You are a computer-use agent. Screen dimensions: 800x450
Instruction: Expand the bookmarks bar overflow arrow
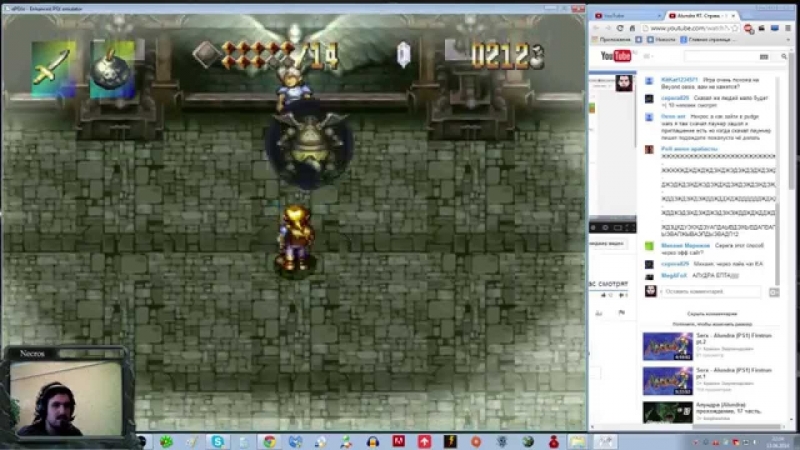[788, 39]
